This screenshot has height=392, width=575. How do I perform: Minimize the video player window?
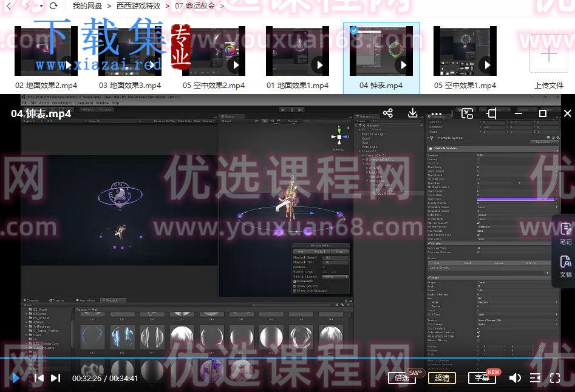pos(518,113)
